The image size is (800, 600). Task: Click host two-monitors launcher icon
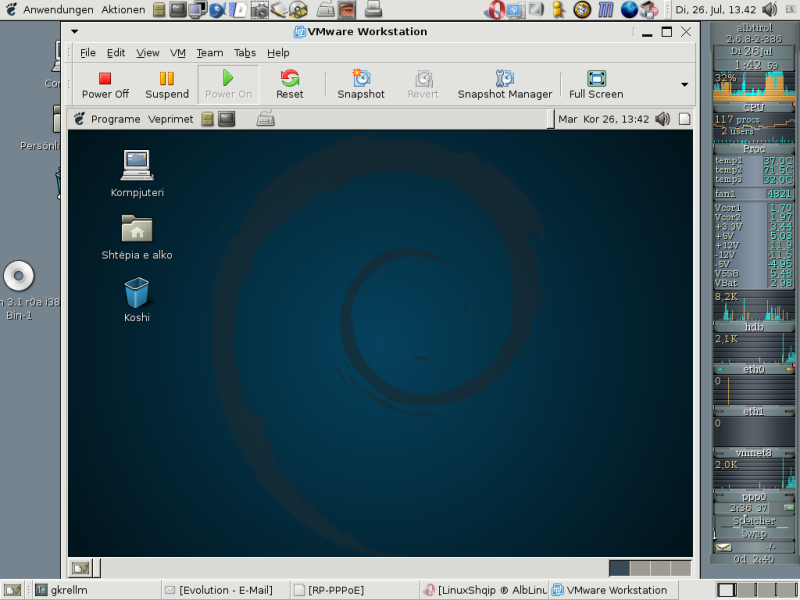pos(197,10)
